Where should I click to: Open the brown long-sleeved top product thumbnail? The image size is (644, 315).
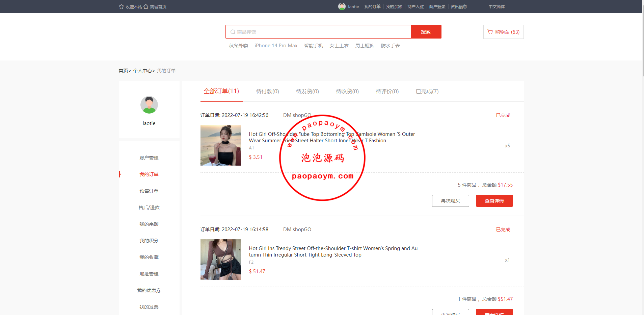tap(221, 260)
